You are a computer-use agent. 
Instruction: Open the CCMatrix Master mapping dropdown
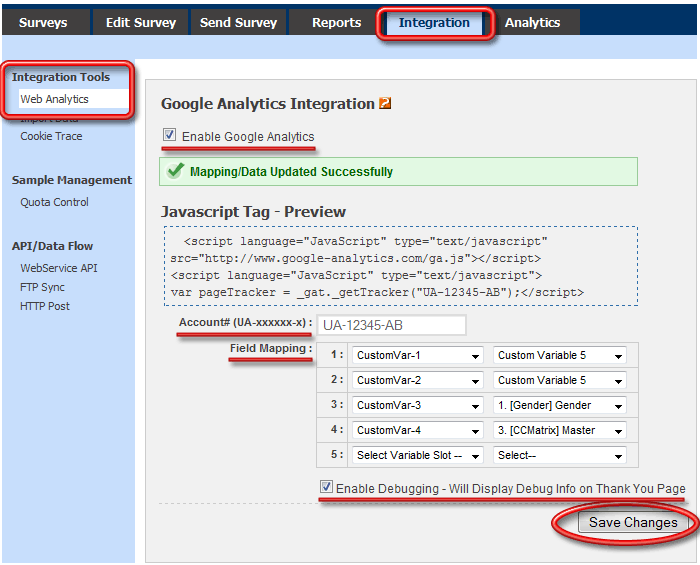(559, 430)
